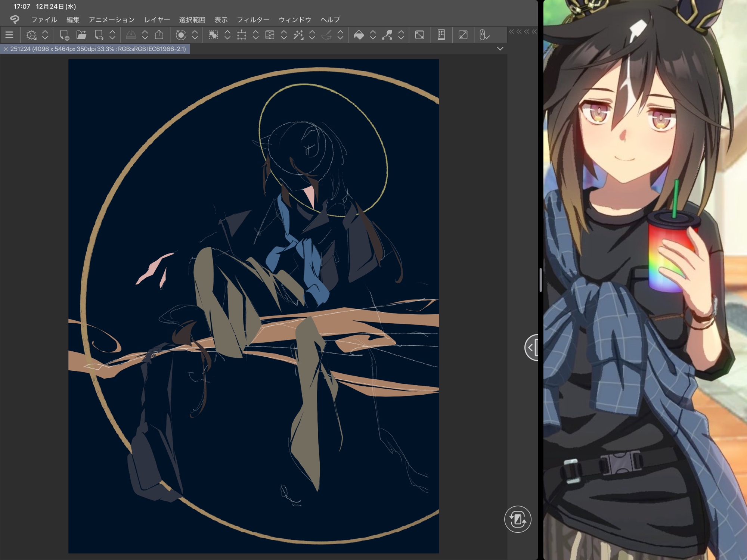Image resolution: width=747 pixels, height=560 pixels.
Task: Click the scale and rotate transform icon
Action: pos(242,35)
